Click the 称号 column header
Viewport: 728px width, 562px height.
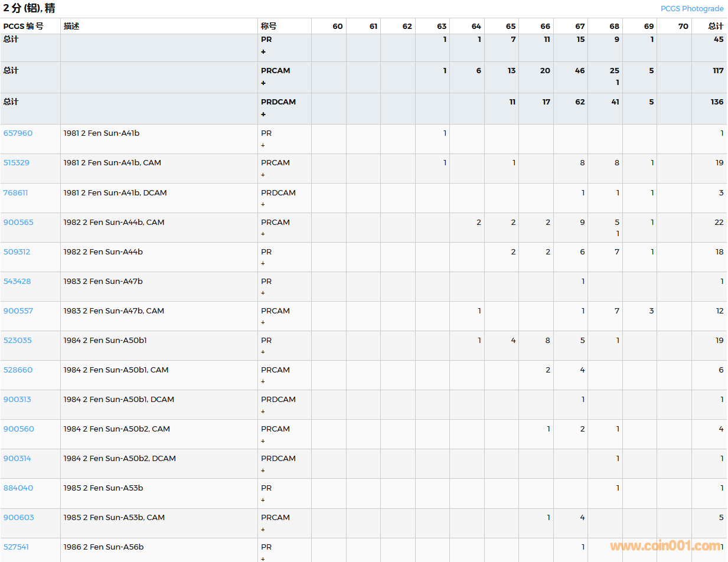269,27
